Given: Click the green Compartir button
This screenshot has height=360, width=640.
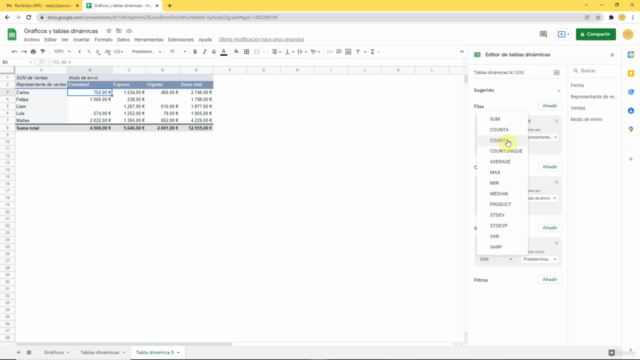Looking at the screenshot, I should pyautogui.click(x=596, y=34).
